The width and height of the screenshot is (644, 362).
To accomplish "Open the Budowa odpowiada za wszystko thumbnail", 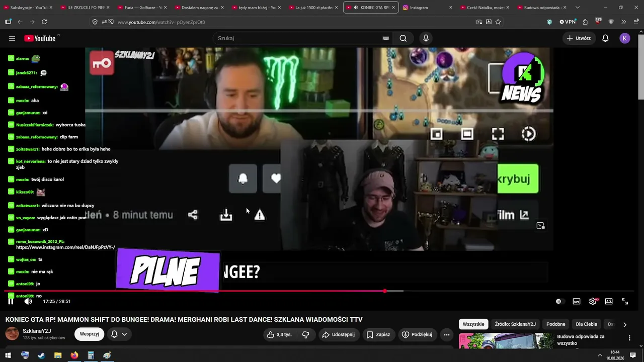I will [x=506, y=340].
